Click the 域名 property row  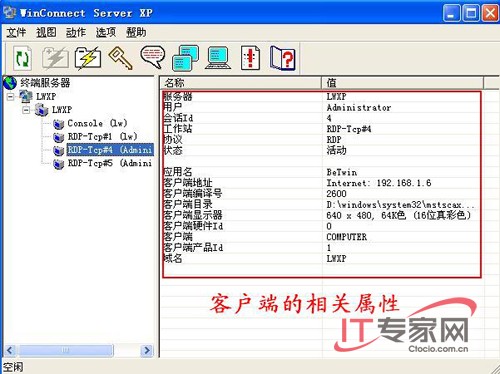322,258
